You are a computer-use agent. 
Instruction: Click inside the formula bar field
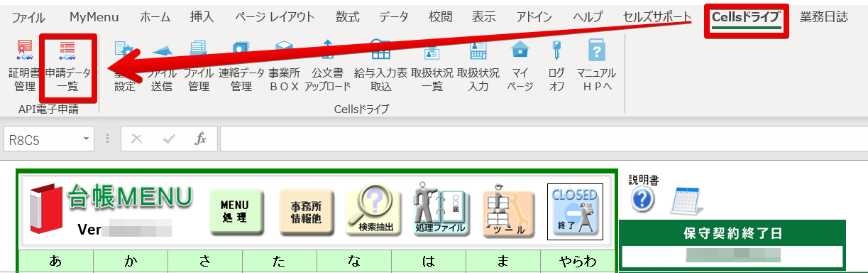pyautogui.click(x=544, y=139)
